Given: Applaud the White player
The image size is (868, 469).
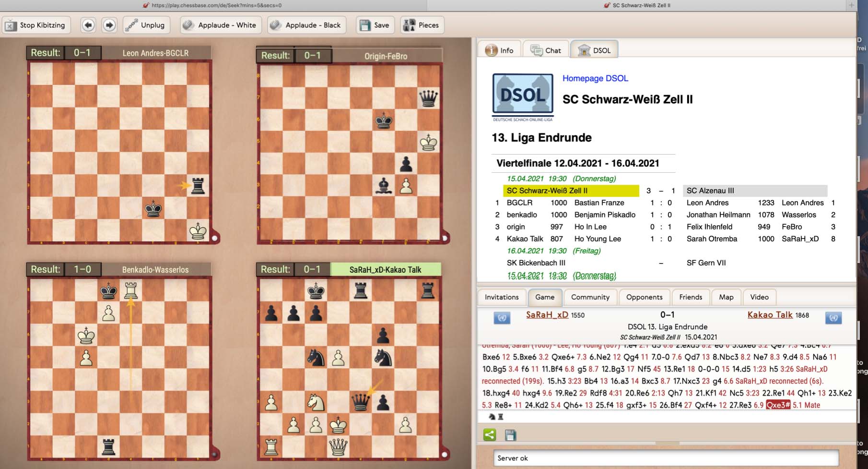Looking at the screenshot, I should 221,25.
